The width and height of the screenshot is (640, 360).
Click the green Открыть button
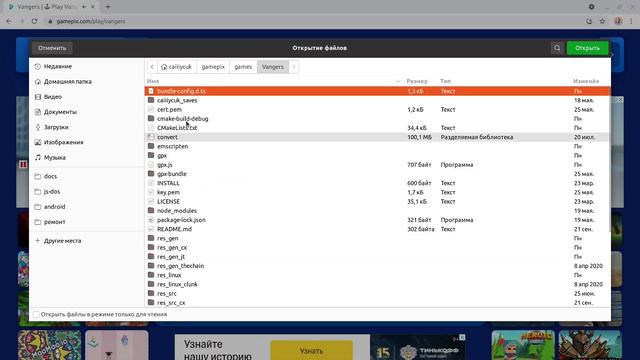587,48
